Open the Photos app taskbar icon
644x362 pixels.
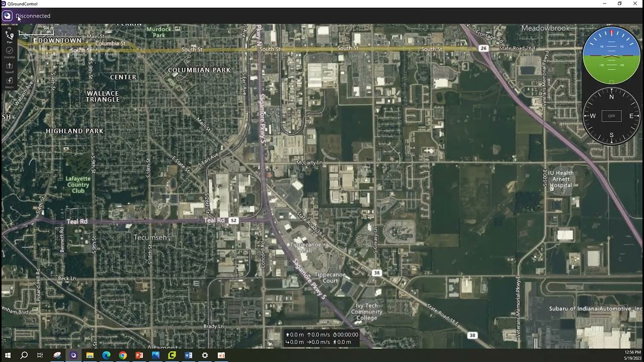click(x=155, y=355)
